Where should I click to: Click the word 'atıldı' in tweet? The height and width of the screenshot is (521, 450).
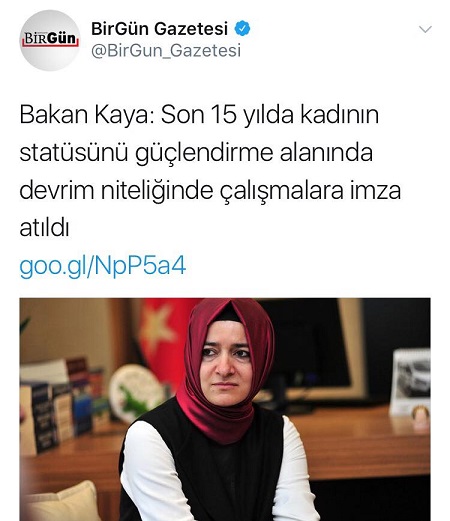tap(44, 228)
